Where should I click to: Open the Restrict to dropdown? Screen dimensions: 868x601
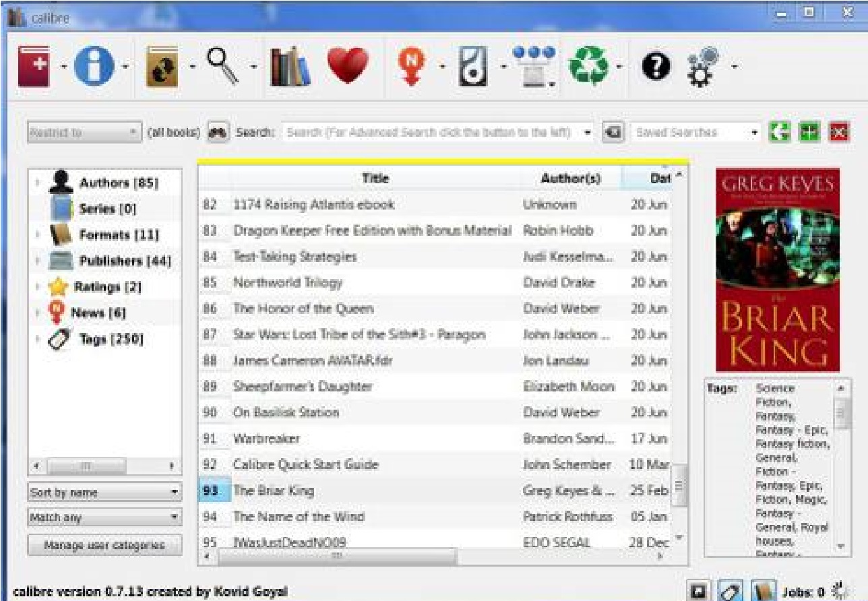[x=84, y=132]
